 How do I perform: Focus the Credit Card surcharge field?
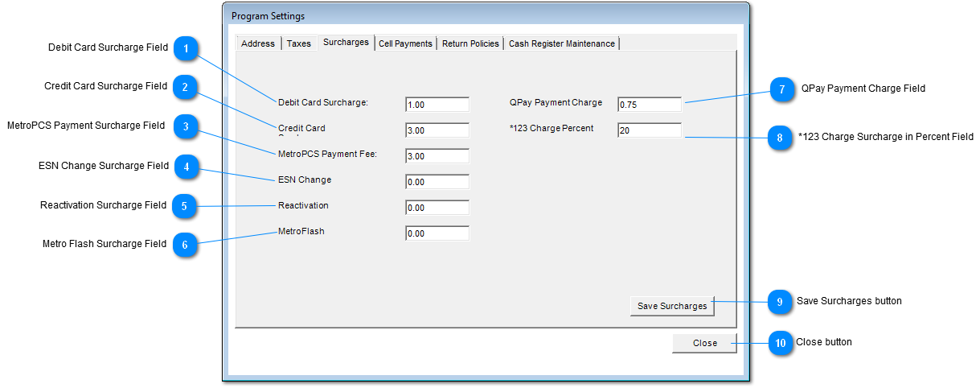(437, 130)
